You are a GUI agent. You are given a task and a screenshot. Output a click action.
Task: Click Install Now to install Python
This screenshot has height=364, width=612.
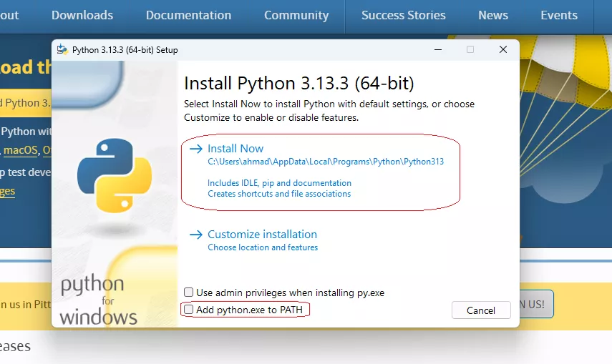(235, 149)
